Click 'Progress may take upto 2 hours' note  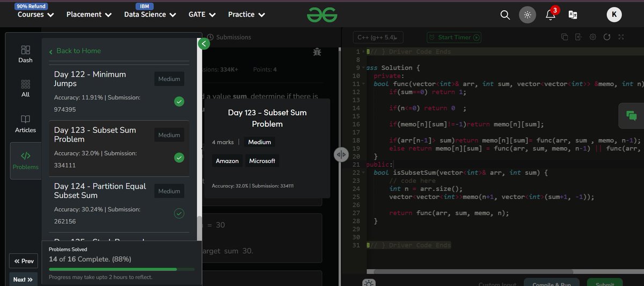[x=100, y=277]
